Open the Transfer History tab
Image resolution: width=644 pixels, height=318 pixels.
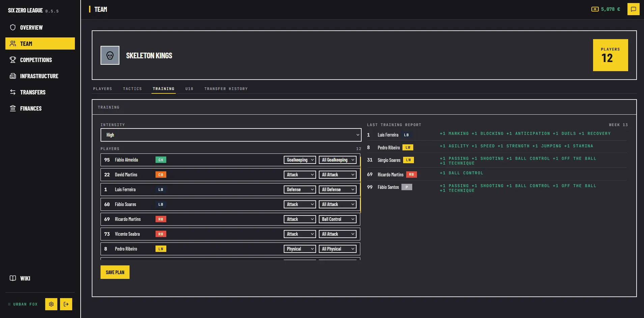[x=226, y=89]
